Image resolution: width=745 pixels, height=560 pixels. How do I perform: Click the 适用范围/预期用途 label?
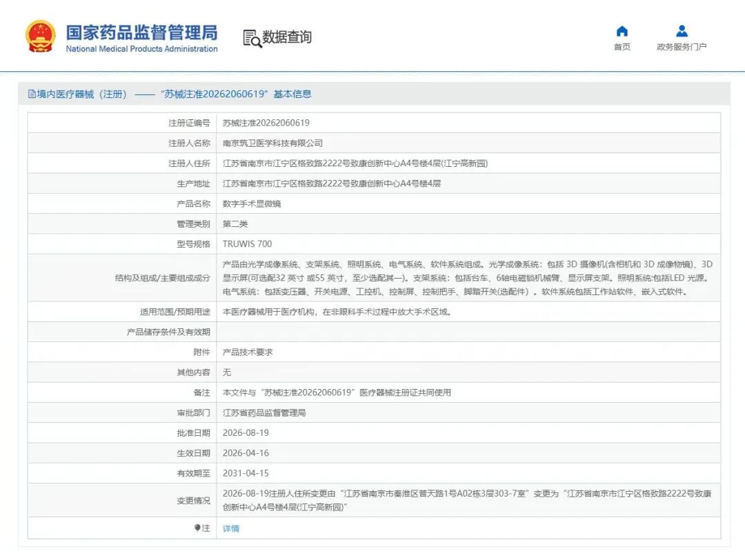click(x=175, y=312)
